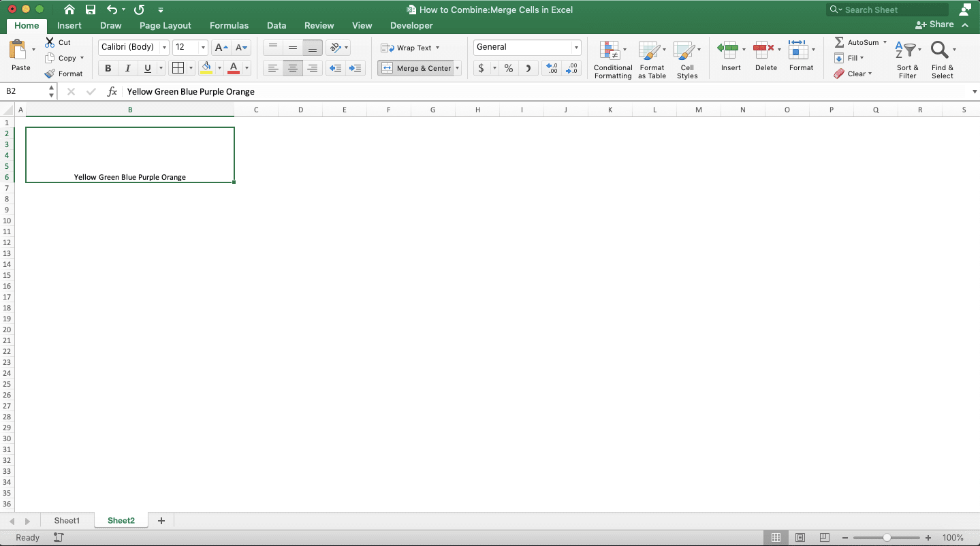
Task: Increase font size with the larger A icon
Action: 221,48
